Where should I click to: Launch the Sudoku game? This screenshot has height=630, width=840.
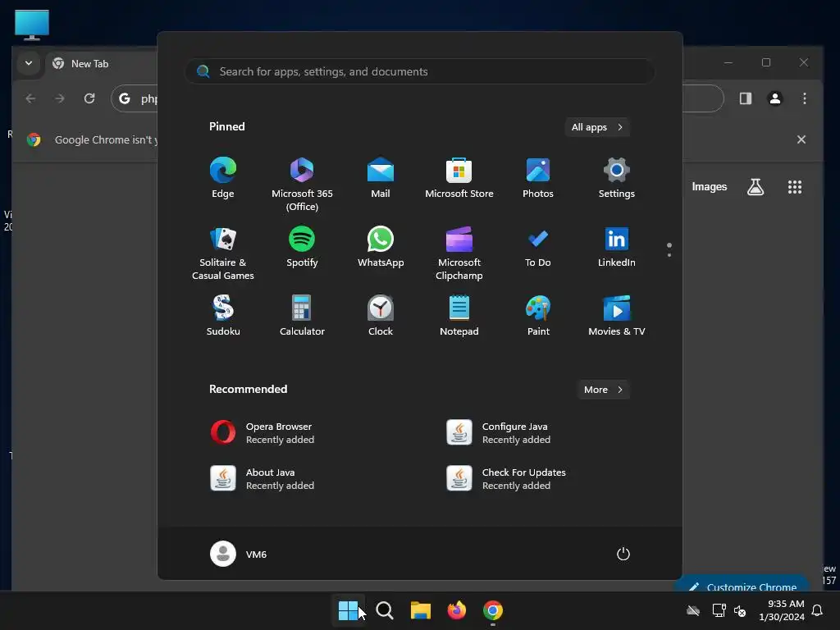click(x=223, y=316)
